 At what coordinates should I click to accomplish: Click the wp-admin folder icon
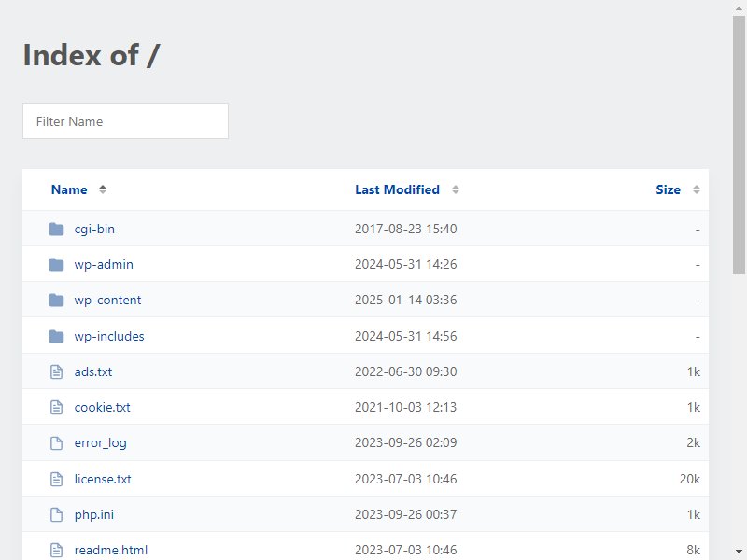(x=56, y=264)
